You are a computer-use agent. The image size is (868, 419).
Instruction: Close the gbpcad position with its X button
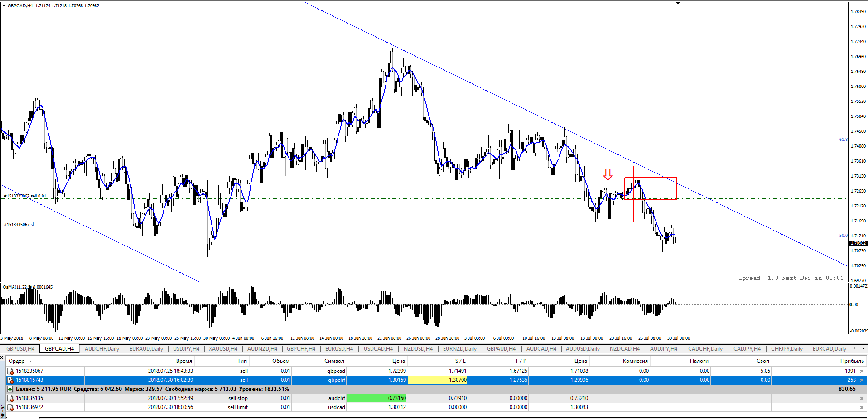pos(862,371)
